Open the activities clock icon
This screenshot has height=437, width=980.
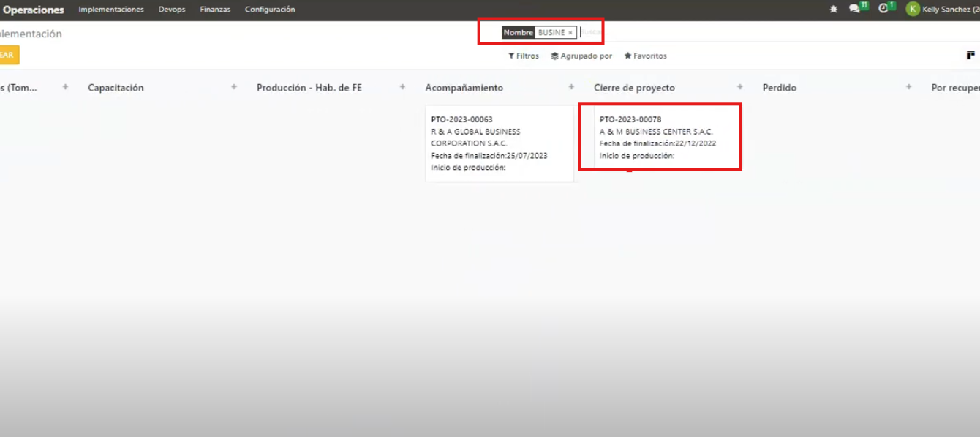coord(883,10)
